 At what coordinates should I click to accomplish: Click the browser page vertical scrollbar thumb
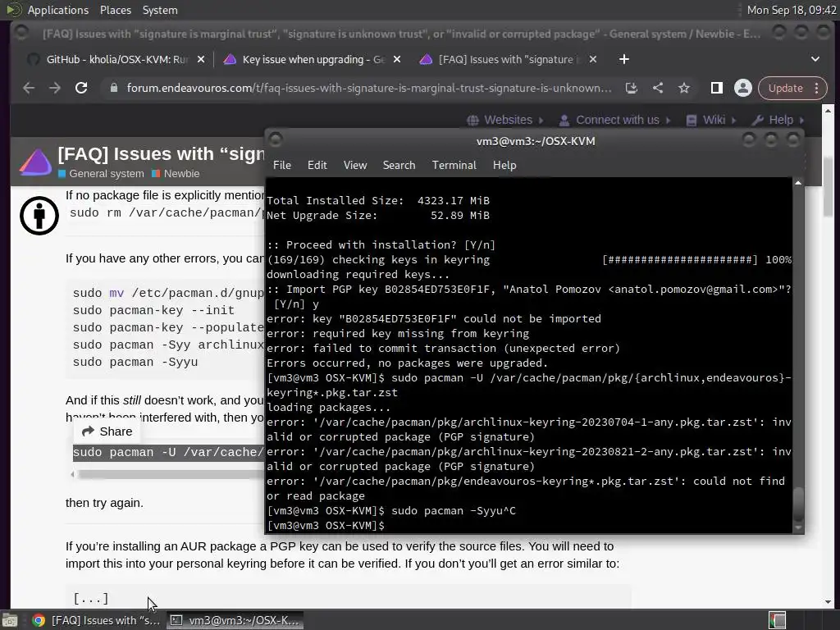click(829, 186)
